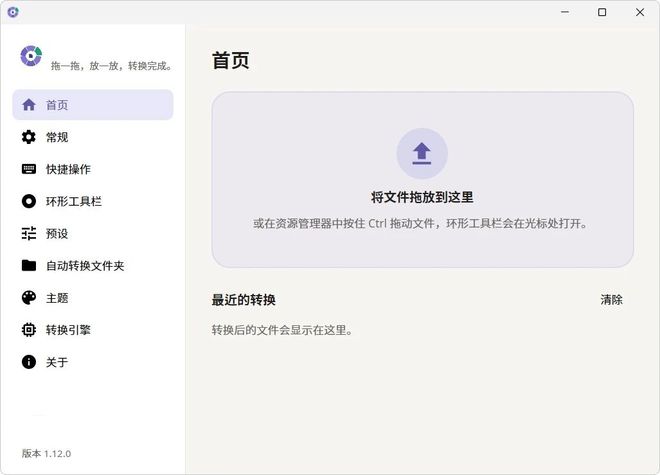Click the 最近的转换 heading
660x475 pixels.
[243, 300]
